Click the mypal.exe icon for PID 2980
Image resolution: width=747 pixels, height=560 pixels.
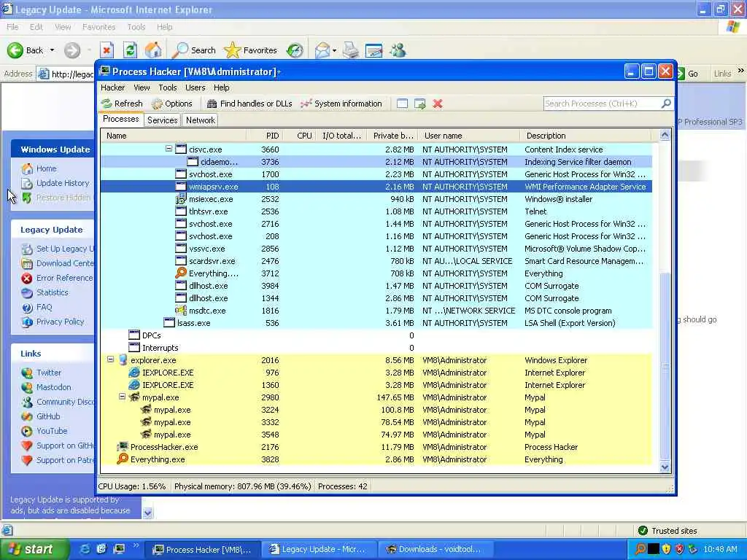click(134, 397)
